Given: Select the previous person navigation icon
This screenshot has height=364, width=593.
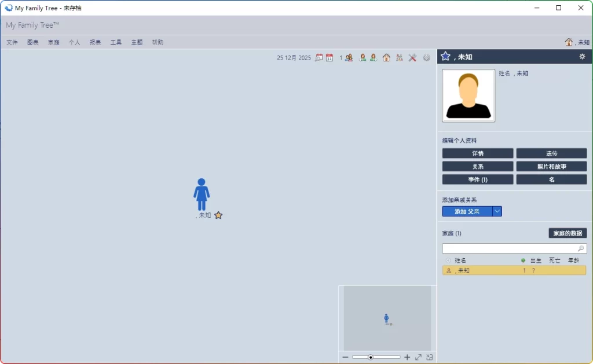Looking at the screenshot, I should tap(362, 58).
